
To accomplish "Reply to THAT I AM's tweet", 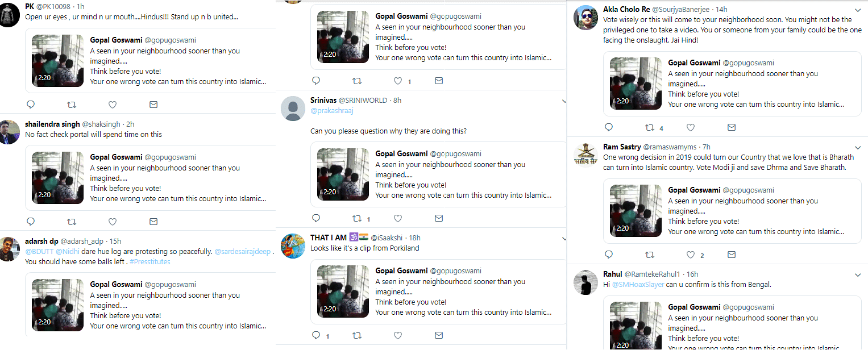I will coord(317,335).
